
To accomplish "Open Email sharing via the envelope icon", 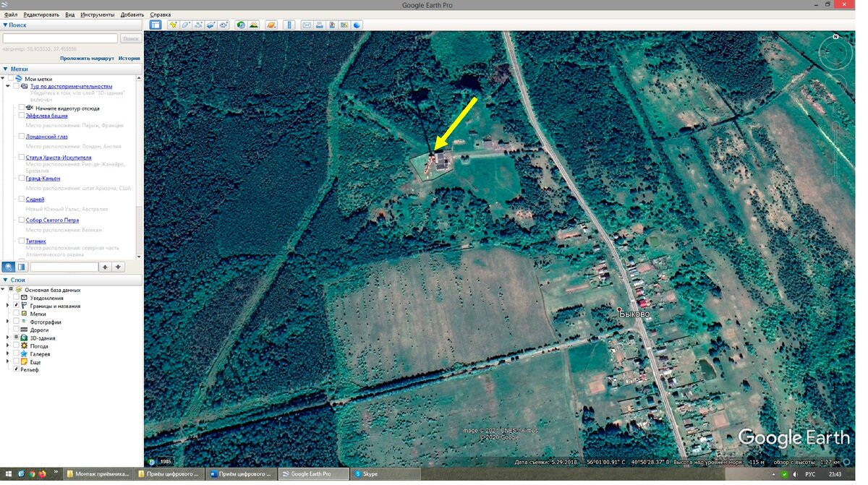I will (305, 25).
